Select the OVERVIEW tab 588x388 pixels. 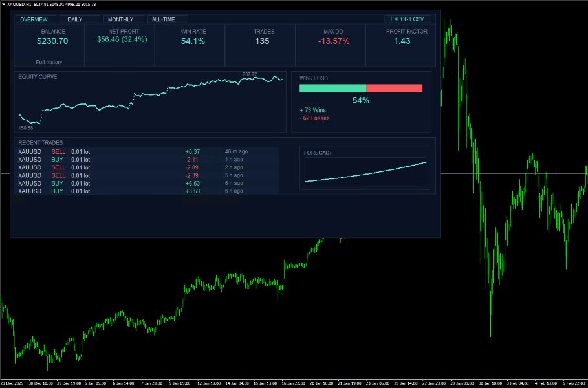(x=36, y=19)
